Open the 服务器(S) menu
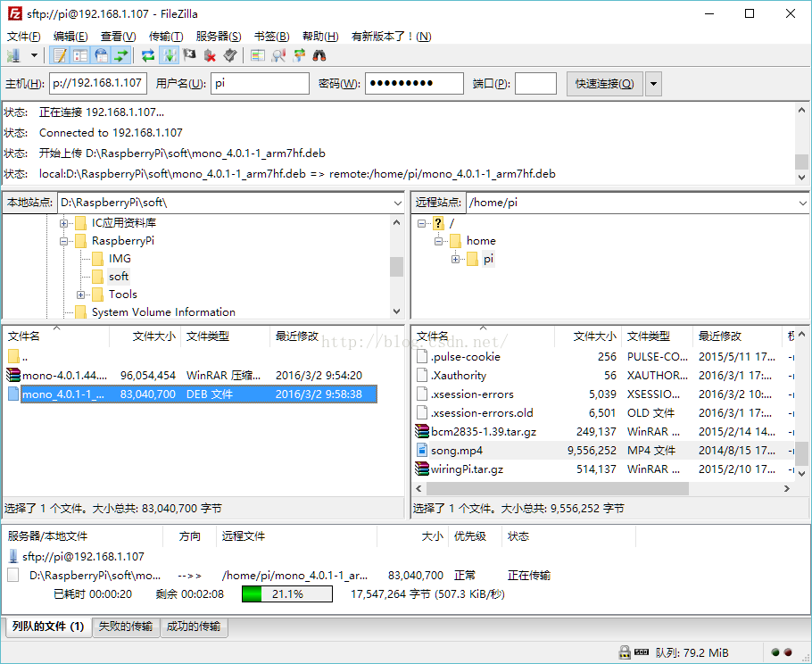Viewport: 812px width, 664px height. 219,37
